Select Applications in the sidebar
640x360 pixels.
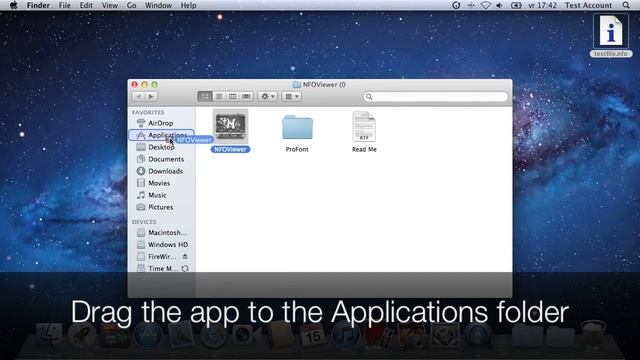tap(162, 135)
